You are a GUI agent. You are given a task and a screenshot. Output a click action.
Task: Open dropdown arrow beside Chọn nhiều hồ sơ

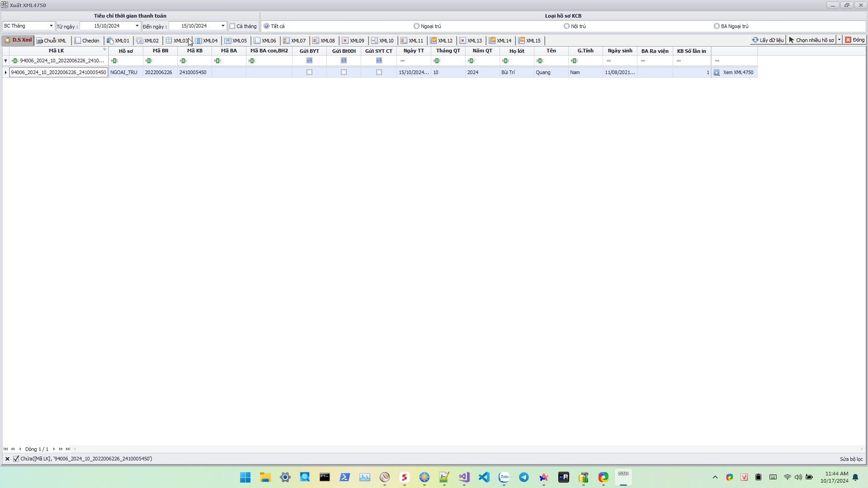pos(839,40)
